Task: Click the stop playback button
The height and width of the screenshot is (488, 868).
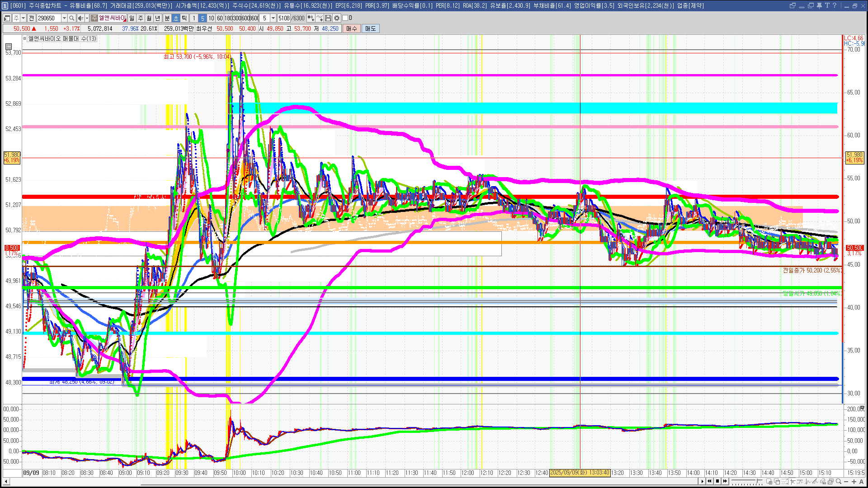Action: click(x=717, y=481)
